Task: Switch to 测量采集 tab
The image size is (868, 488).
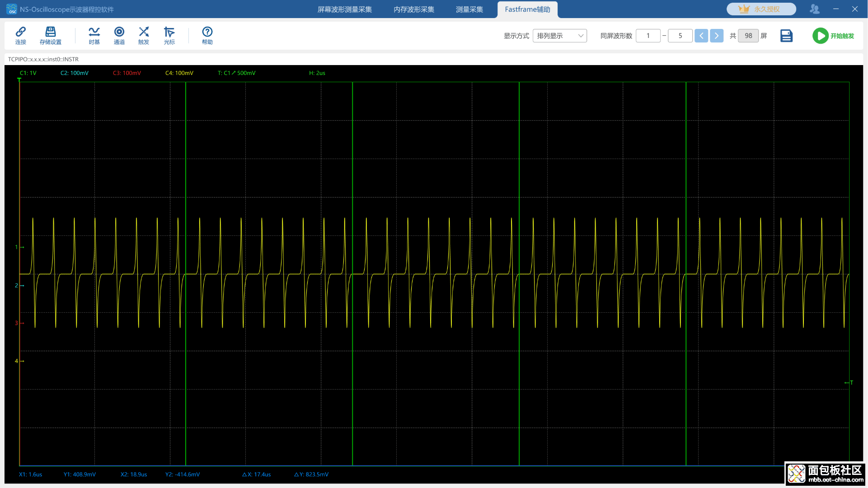Action: click(x=469, y=9)
